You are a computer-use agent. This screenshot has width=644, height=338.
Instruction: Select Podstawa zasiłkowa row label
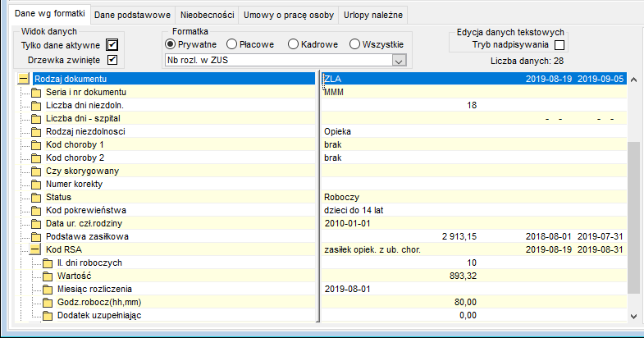pyautogui.click(x=87, y=236)
